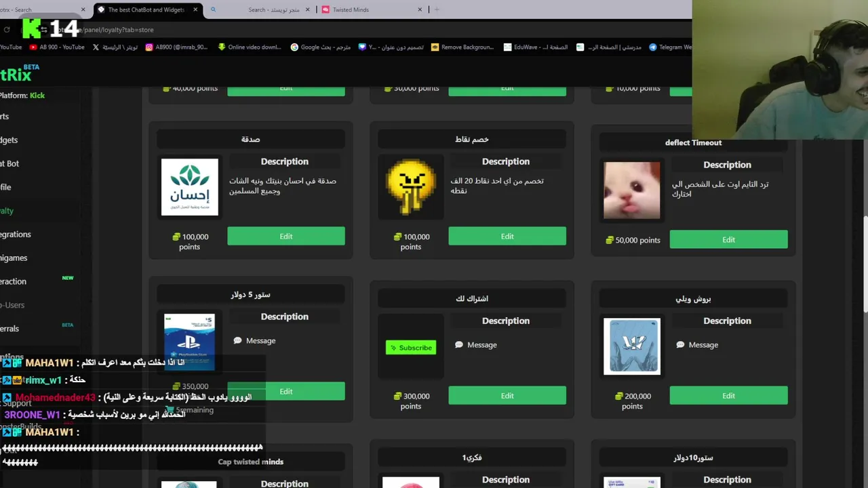
Task: Open Widgets item in sidebar
Action: (x=9, y=140)
